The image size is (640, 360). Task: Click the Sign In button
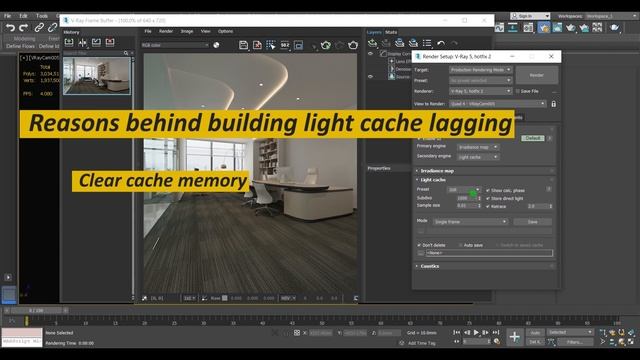pos(530,16)
